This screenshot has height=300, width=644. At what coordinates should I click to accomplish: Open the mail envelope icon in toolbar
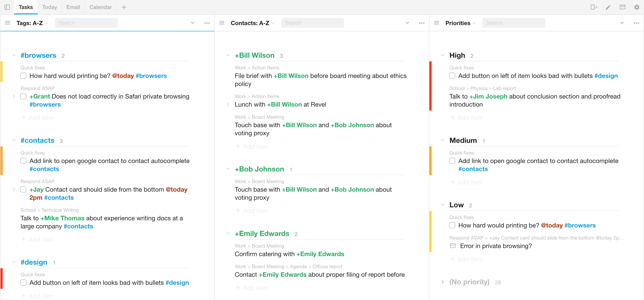(623, 7)
